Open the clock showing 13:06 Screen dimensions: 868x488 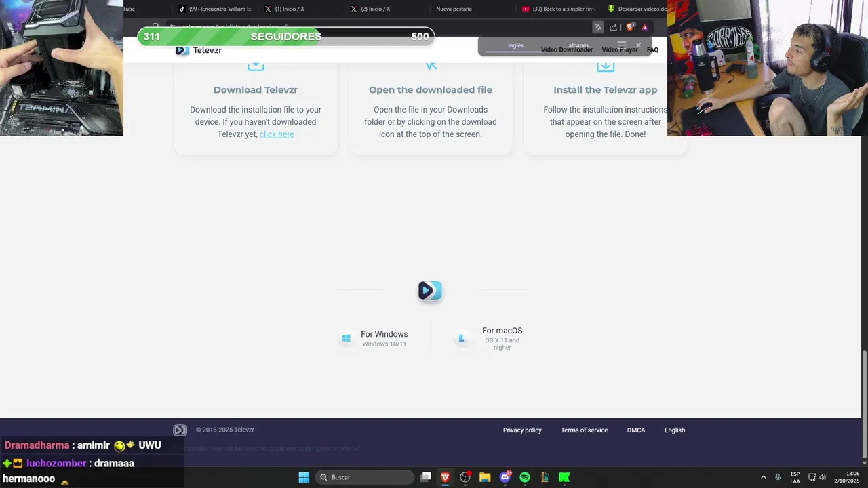tap(846, 477)
